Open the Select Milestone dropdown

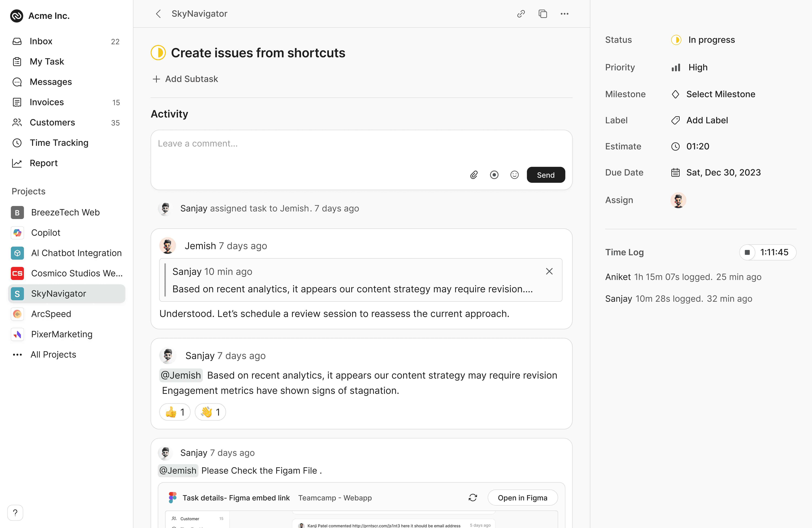[720, 94]
